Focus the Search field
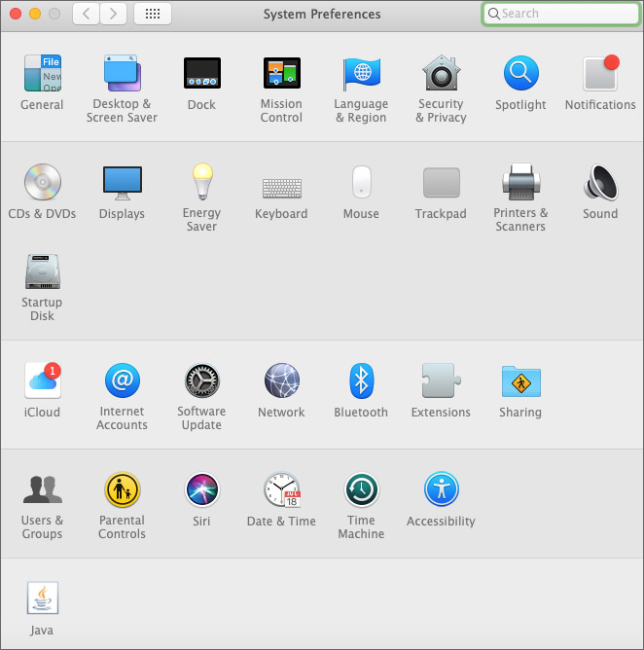644x650 pixels. tap(560, 14)
